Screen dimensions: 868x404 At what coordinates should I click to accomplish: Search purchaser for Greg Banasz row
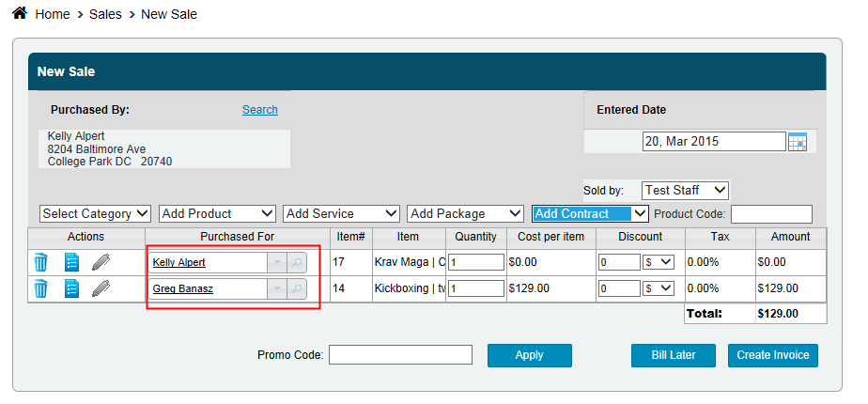(296, 289)
